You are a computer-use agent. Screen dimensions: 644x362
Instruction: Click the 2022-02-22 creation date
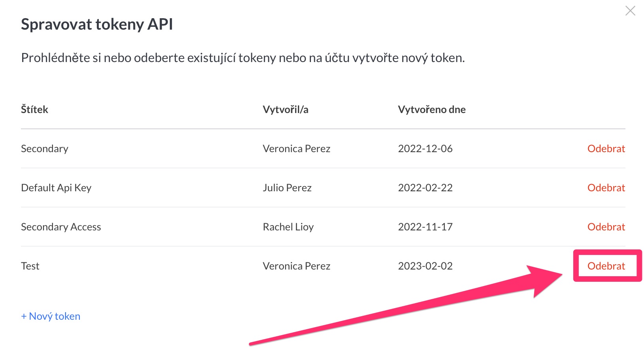pos(425,188)
